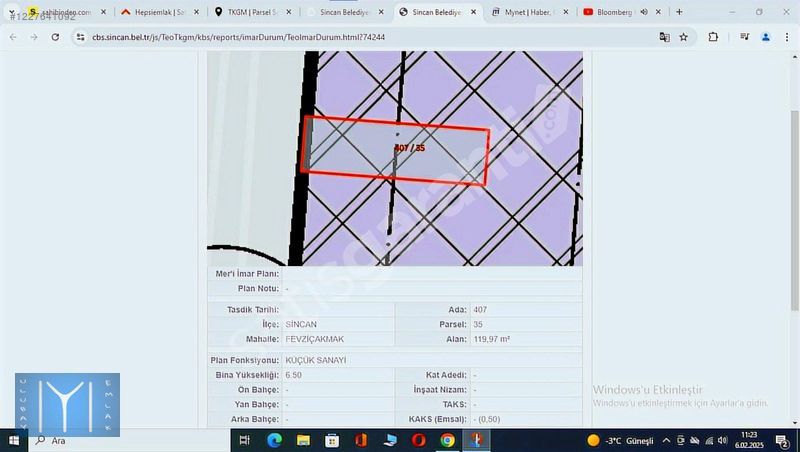Screen dimensions: 800x452
Task: Go back using the browser back arrow
Action: click(x=13, y=37)
